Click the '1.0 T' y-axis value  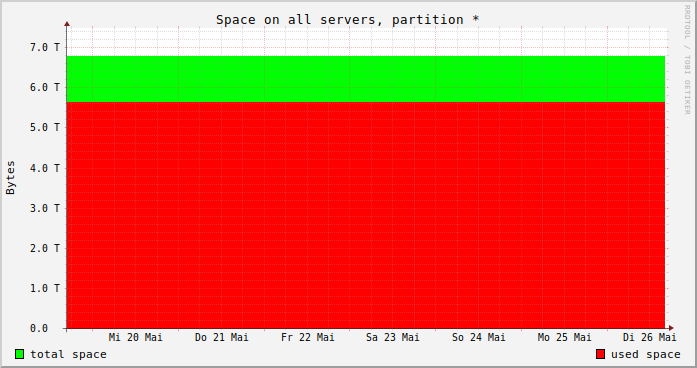44,288
